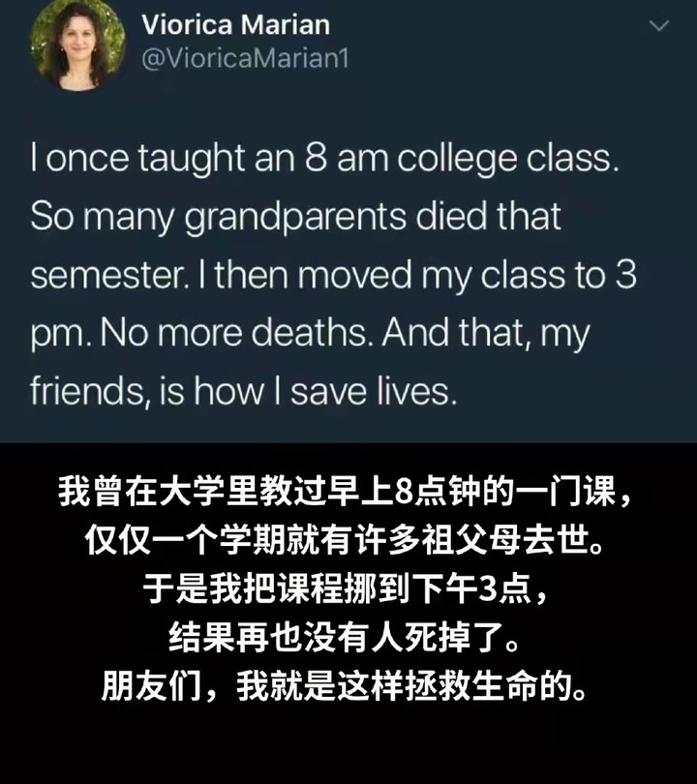Viewport: 697px width, 784px height.
Task: Click the phrase "save lives" in the tweet
Action: 374,390
